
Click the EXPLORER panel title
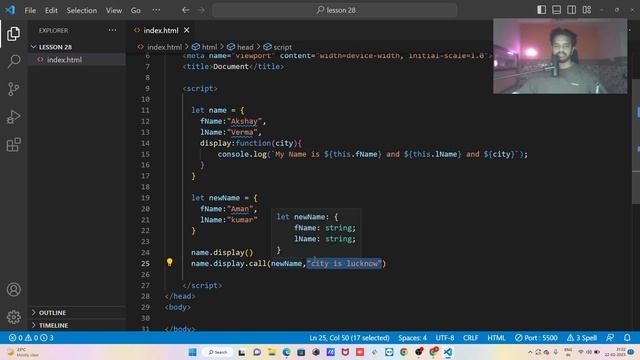[x=53, y=30]
